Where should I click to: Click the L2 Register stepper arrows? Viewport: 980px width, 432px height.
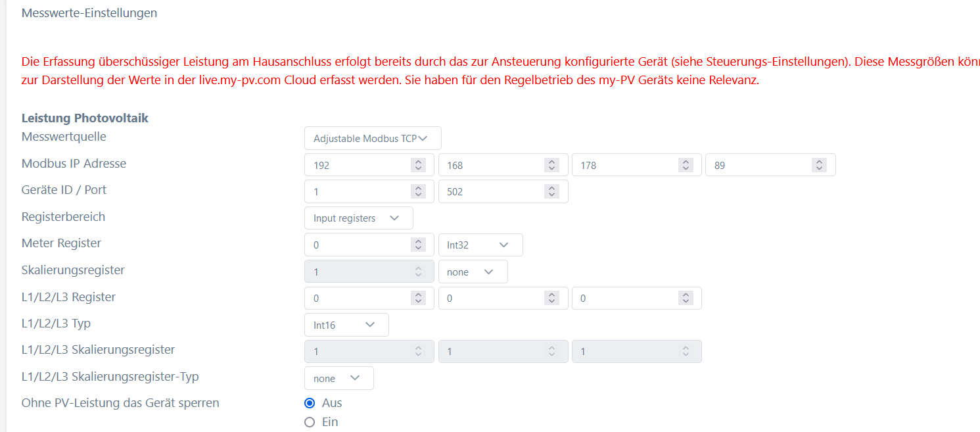552,298
